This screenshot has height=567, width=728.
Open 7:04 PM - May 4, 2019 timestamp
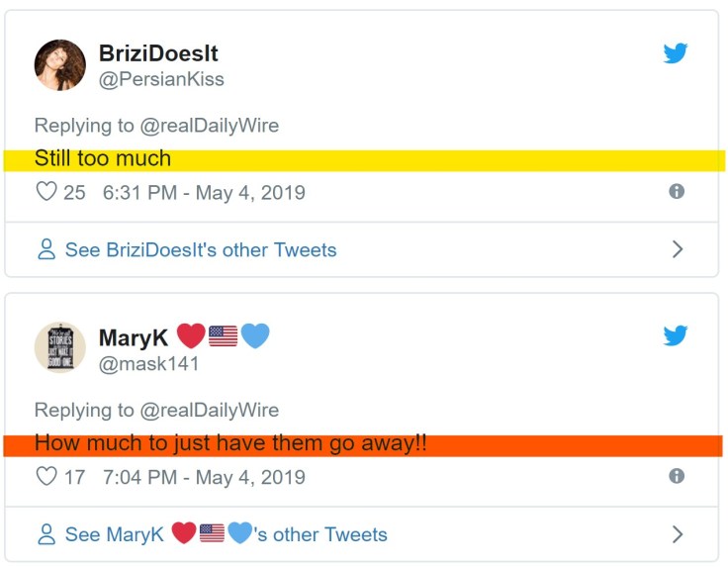point(204,476)
